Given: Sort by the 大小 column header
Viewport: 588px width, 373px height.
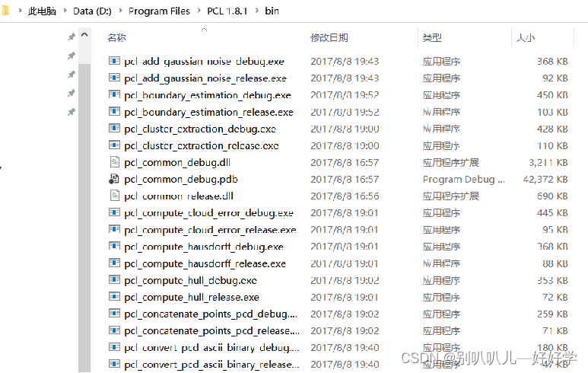Looking at the screenshot, I should [x=526, y=37].
